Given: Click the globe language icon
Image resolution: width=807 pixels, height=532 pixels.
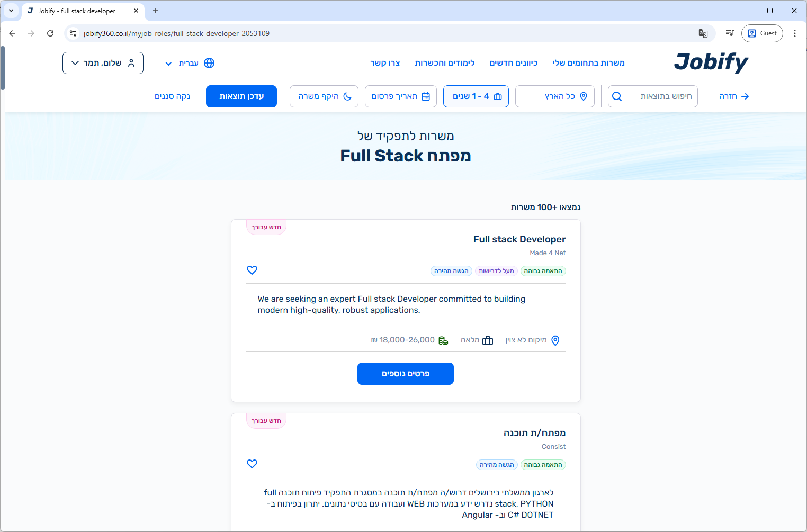Looking at the screenshot, I should pyautogui.click(x=209, y=63).
